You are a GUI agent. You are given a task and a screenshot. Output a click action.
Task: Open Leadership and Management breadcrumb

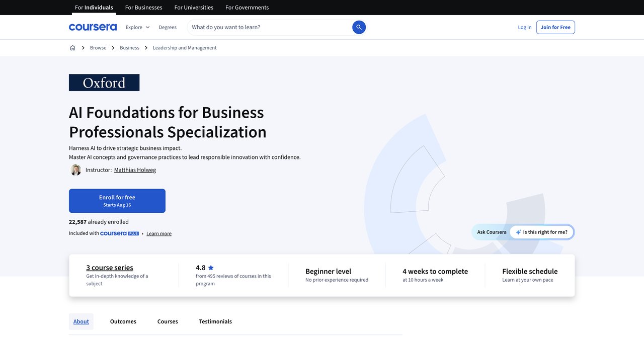[x=185, y=48]
